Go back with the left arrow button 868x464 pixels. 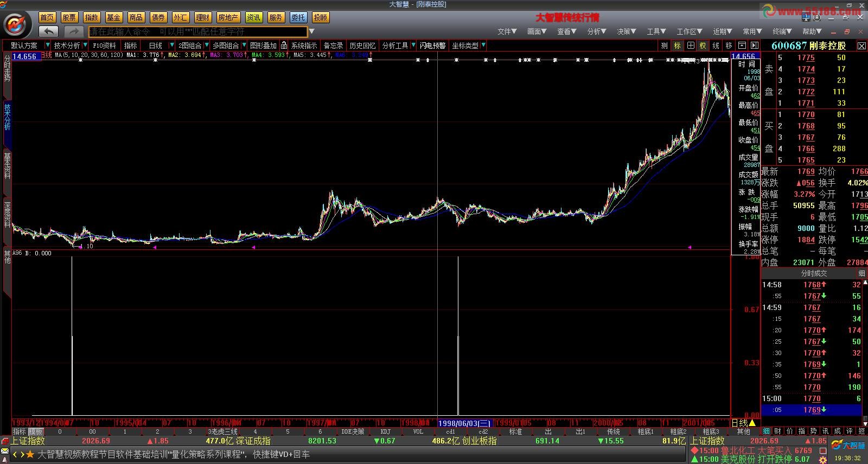coord(49,31)
